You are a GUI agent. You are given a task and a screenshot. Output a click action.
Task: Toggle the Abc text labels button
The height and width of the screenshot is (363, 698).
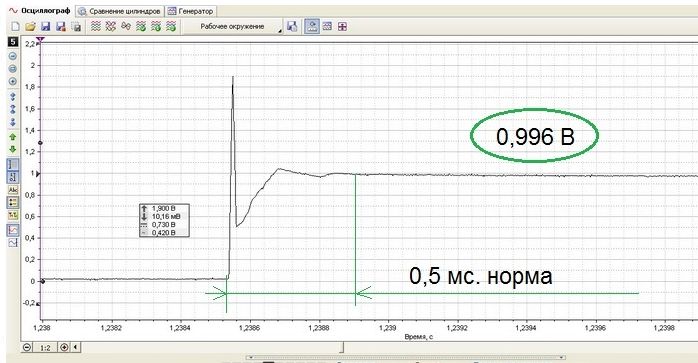pyautogui.click(x=13, y=190)
